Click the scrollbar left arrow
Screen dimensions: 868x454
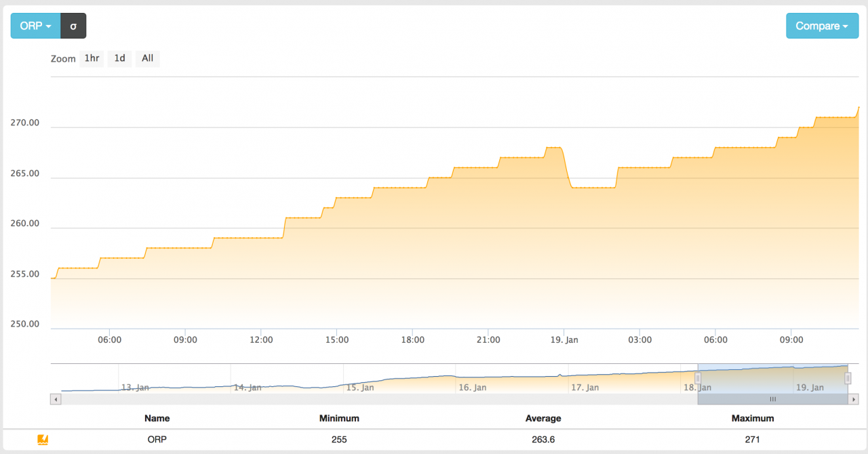tap(56, 400)
